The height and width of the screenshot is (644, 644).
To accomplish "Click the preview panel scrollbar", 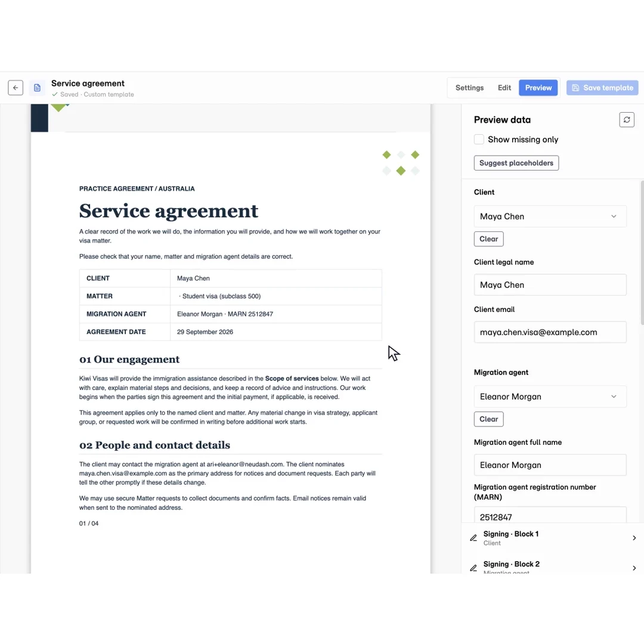I will pos(642,253).
